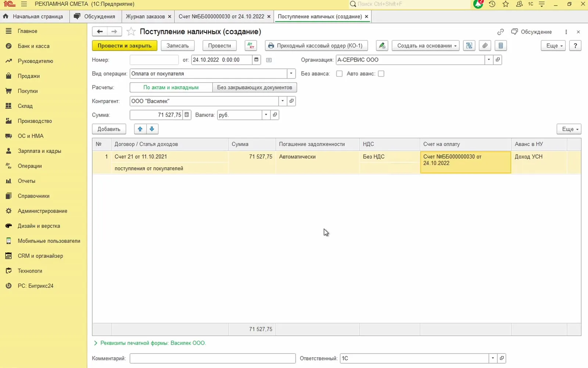Expand the Ответственный dropdown arrow
The width and height of the screenshot is (588, 368).
(493, 358)
